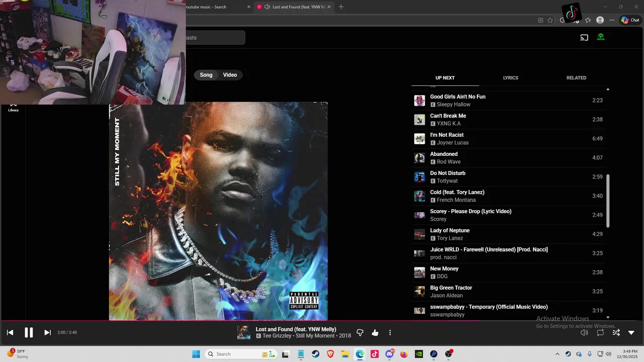Pause the playing song

(x=29, y=332)
